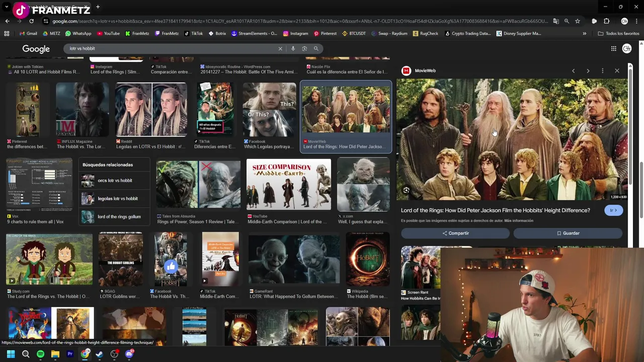Open Discord from the taskbar
Screen dimensions: 644x362
point(129,354)
